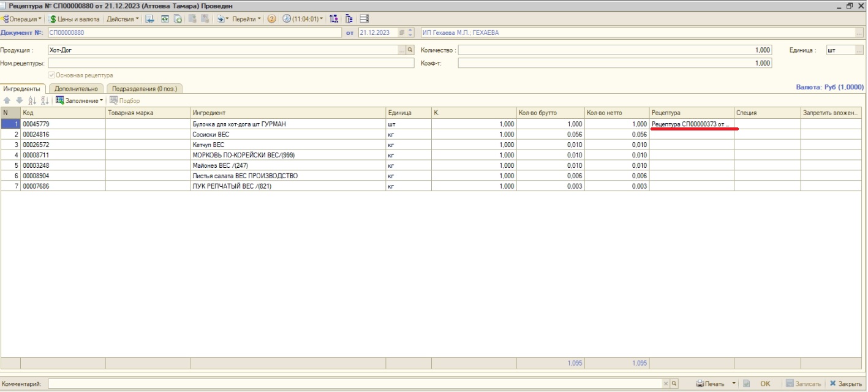Screen dimensions: 868x392
Task: Click the calendar icon in date field
Action: [x=402, y=33]
